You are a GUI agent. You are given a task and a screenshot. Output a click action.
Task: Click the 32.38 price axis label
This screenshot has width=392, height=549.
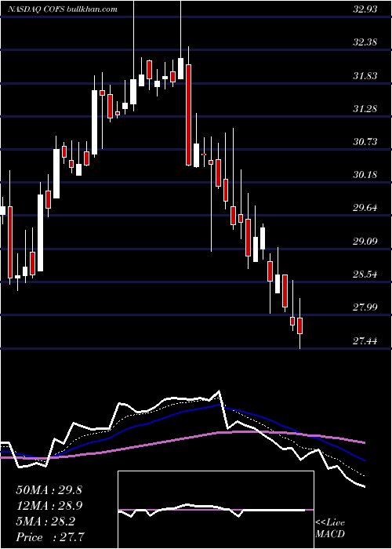point(365,42)
